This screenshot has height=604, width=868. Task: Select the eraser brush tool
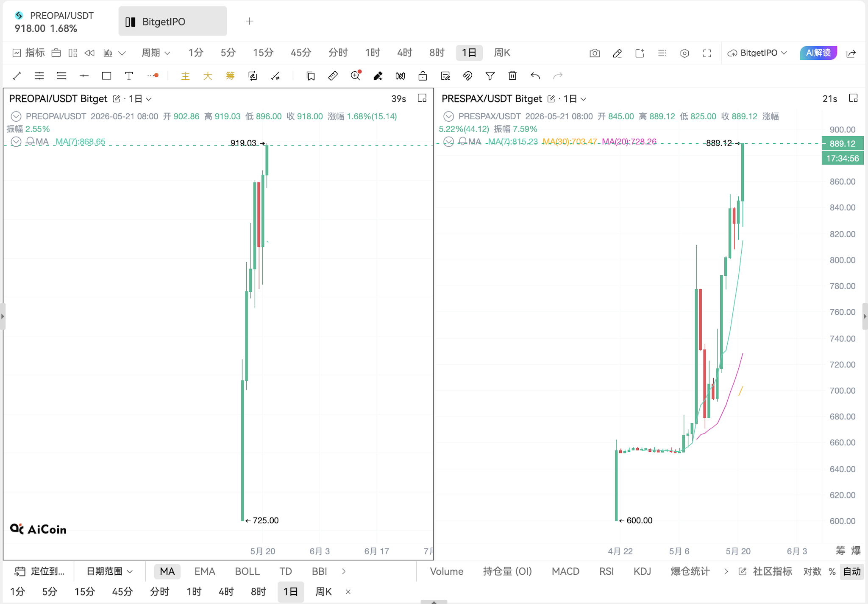tap(378, 76)
